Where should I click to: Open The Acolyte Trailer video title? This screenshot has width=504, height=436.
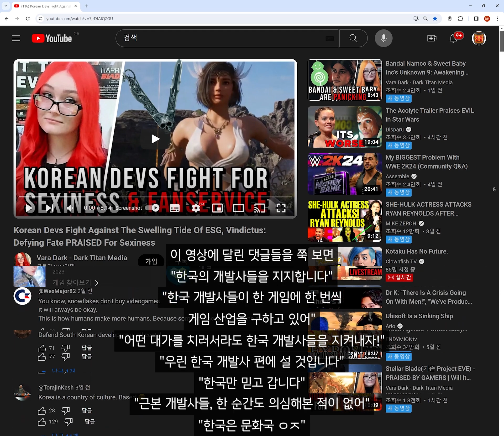coord(430,115)
